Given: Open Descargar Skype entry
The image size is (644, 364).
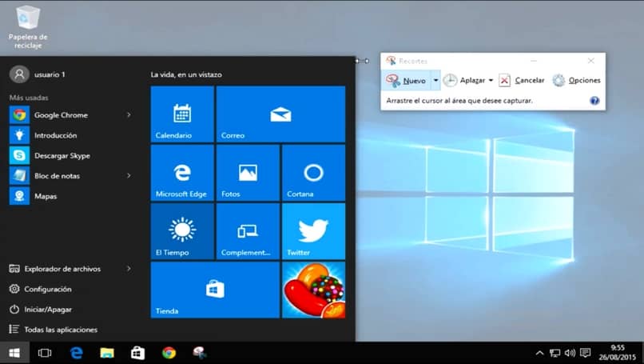Looking at the screenshot, I should coord(70,155).
